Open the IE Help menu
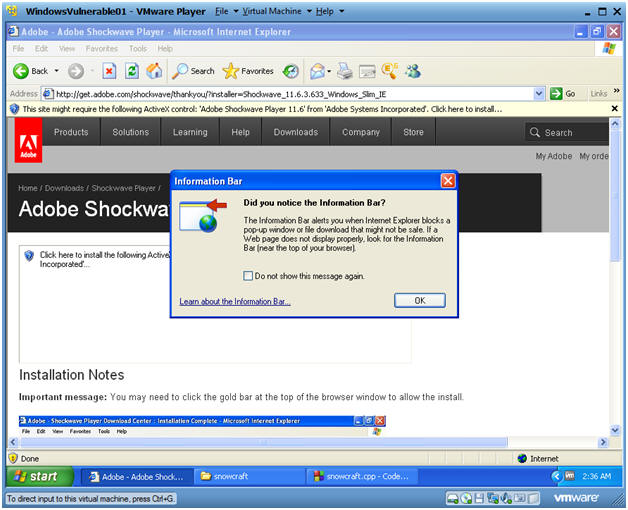The width and height of the screenshot is (628, 510). pyautogui.click(x=165, y=49)
